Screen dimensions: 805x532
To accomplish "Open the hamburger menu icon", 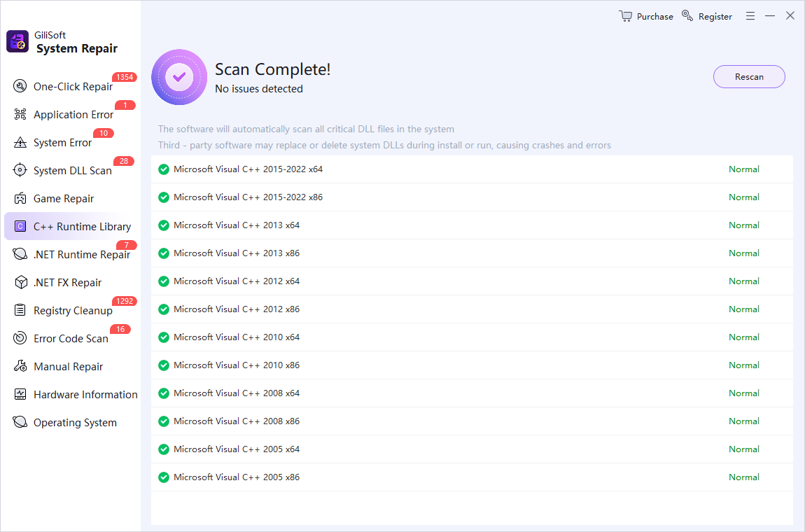I will coord(750,16).
